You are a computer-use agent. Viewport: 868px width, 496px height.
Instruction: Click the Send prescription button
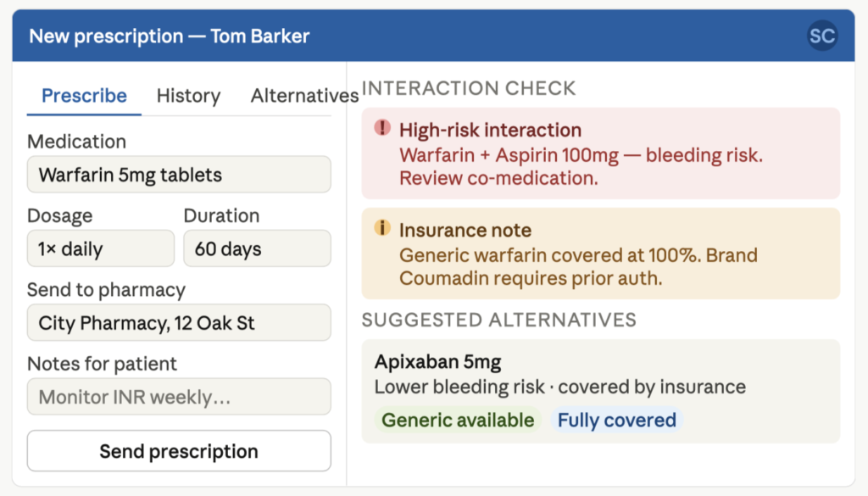tap(178, 450)
